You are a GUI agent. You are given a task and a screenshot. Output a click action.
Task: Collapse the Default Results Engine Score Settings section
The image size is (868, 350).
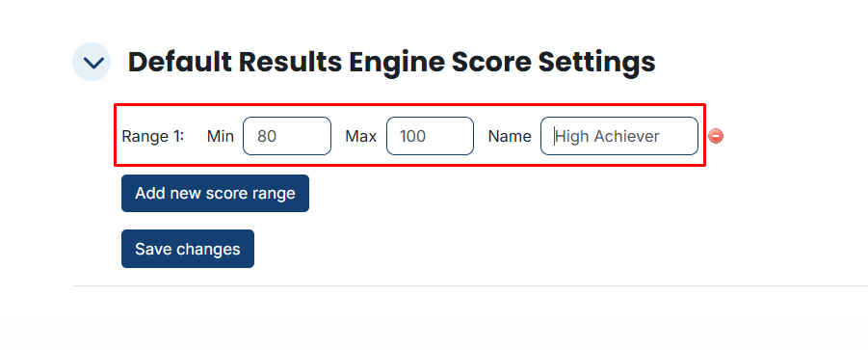pyautogui.click(x=92, y=62)
